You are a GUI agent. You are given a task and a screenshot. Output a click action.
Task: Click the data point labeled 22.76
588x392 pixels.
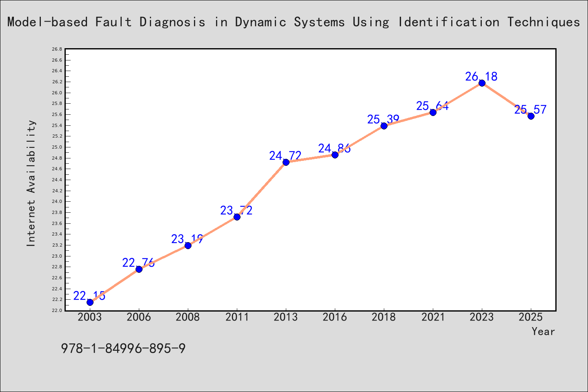139,269
